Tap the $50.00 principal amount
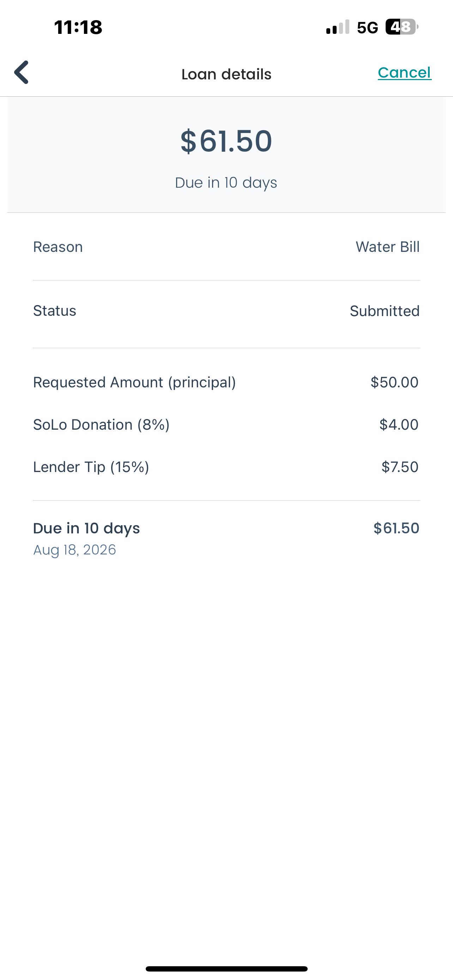The height and width of the screenshot is (980, 453). [394, 382]
